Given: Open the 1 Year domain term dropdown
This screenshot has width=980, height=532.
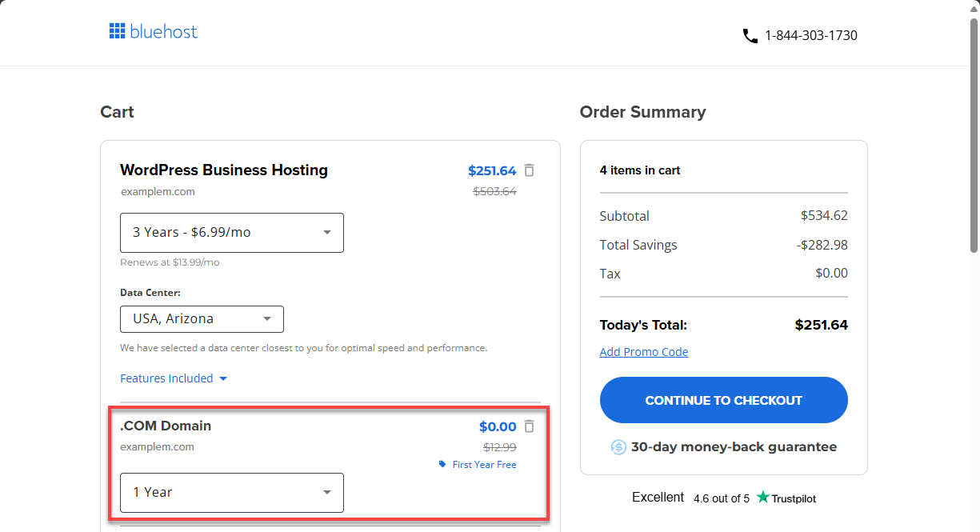Looking at the screenshot, I should 231,492.
